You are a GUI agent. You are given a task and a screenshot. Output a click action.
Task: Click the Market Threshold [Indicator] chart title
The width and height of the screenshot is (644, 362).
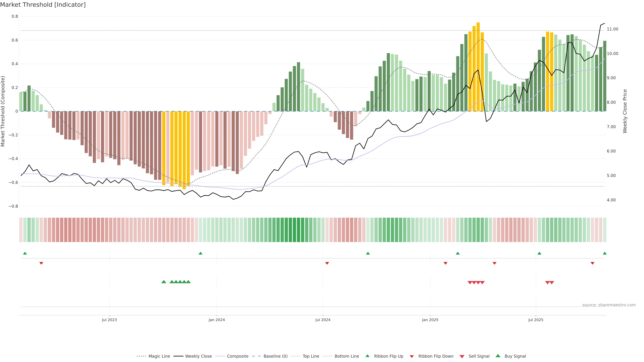43,5
